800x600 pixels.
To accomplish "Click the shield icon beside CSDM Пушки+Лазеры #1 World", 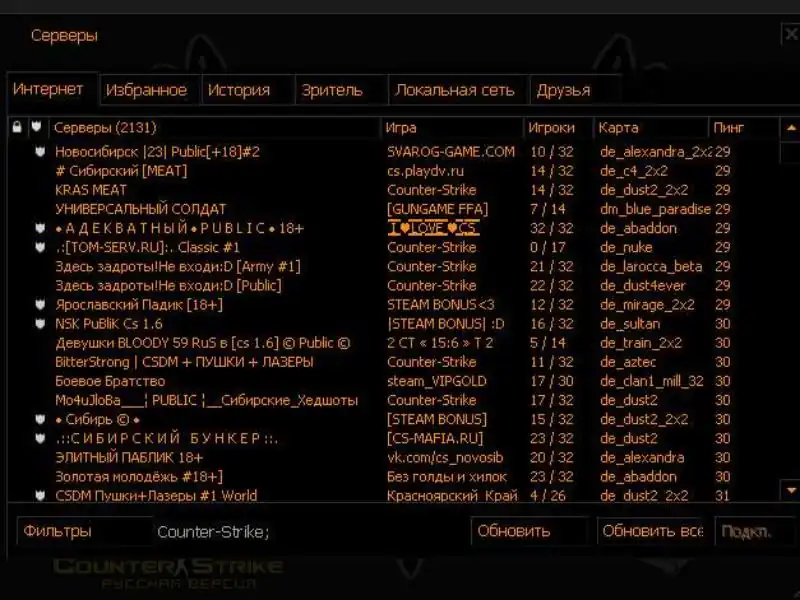I will coord(40,495).
